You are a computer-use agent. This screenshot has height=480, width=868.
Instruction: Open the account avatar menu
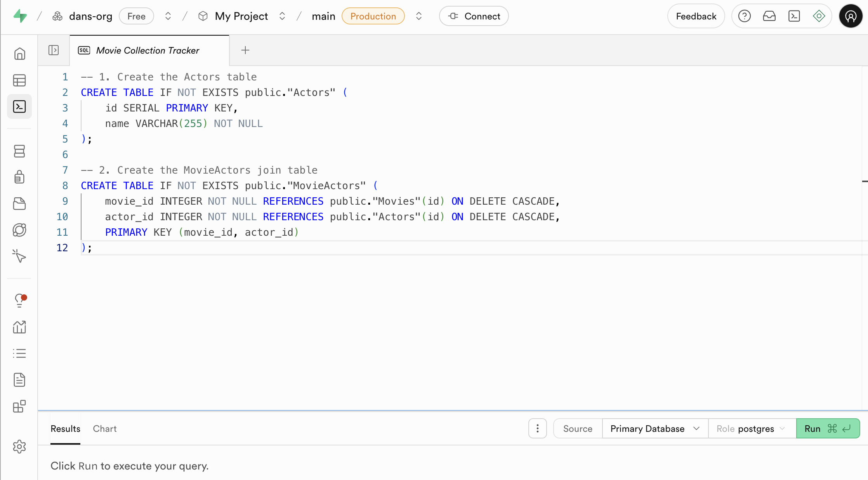coord(851,16)
